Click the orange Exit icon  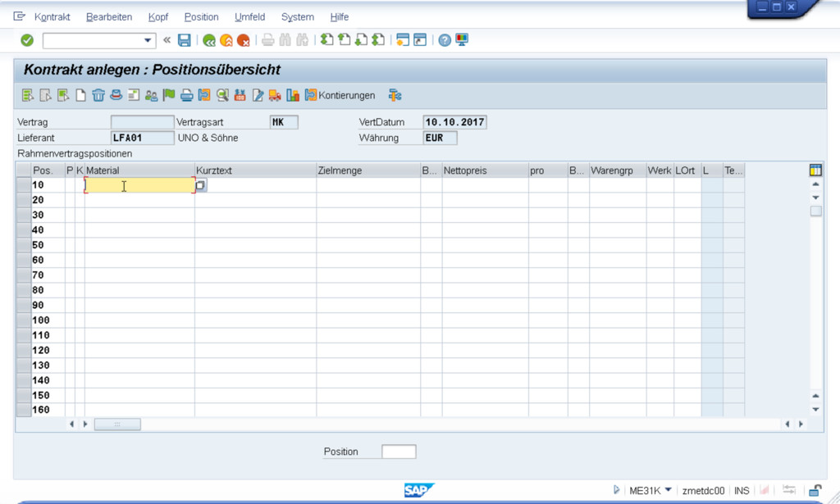[226, 40]
